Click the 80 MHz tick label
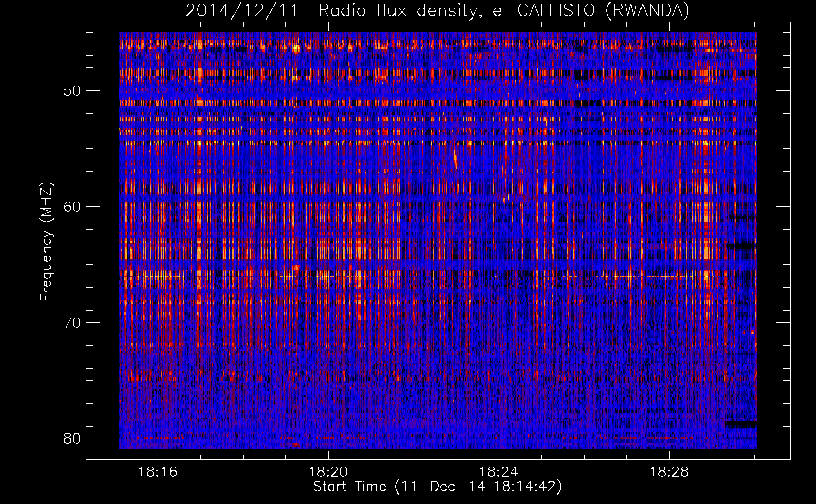The width and height of the screenshot is (816, 504). [x=73, y=438]
